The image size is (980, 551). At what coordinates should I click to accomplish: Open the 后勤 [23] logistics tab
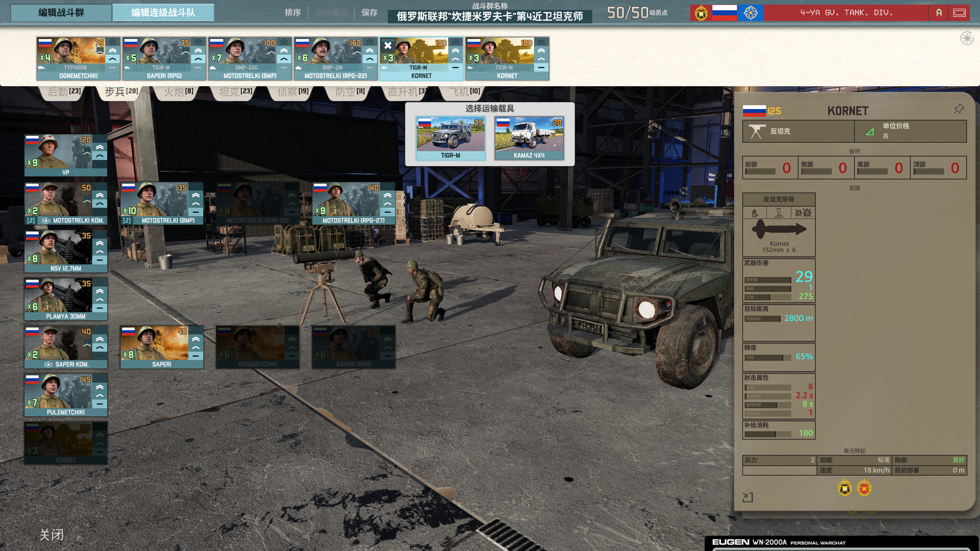[x=64, y=92]
